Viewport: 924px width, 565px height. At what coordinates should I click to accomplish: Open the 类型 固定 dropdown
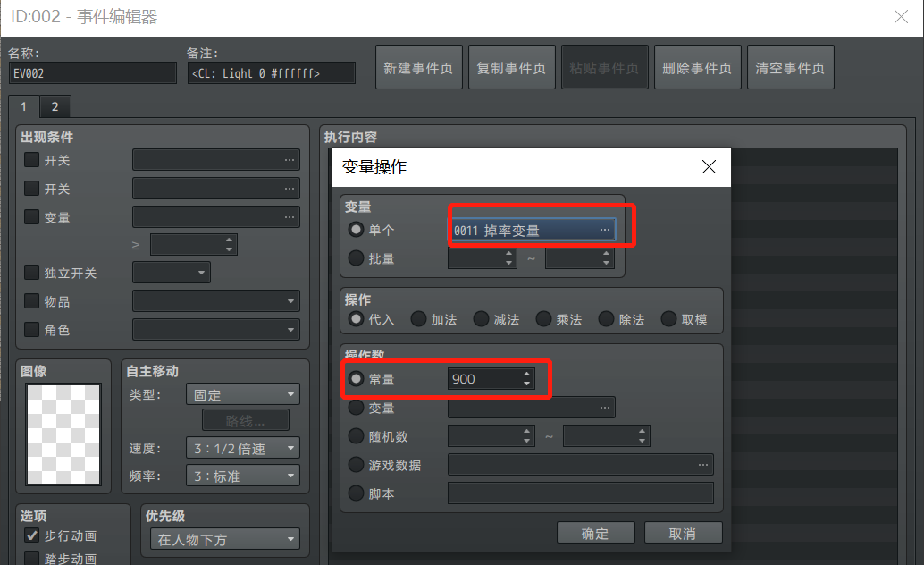point(243,394)
